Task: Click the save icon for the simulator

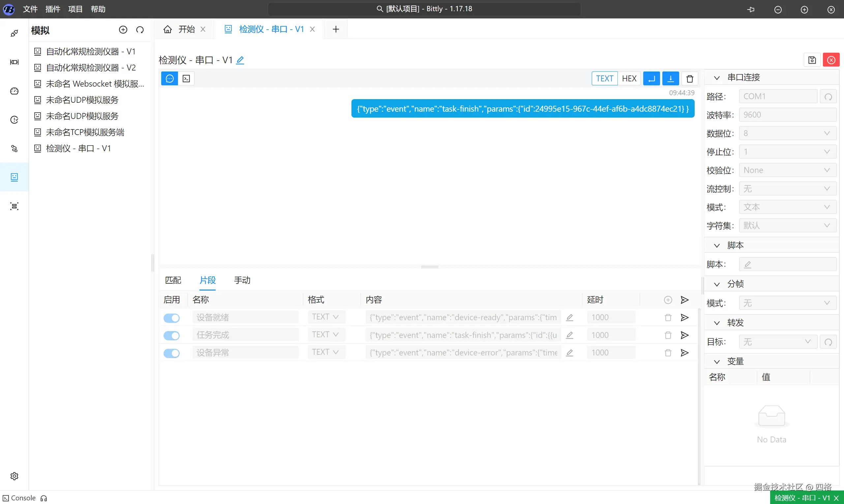Action: pyautogui.click(x=812, y=60)
